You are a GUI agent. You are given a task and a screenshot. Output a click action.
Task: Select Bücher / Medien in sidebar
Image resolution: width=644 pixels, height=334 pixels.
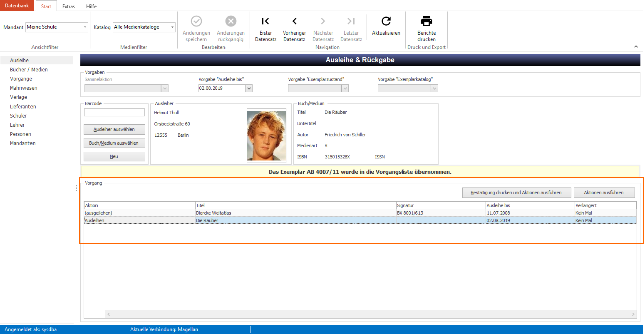pos(29,70)
